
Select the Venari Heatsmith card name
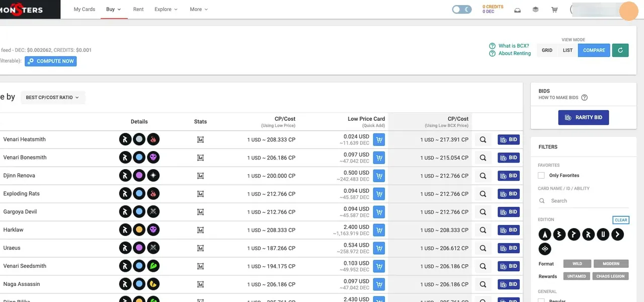point(25,139)
